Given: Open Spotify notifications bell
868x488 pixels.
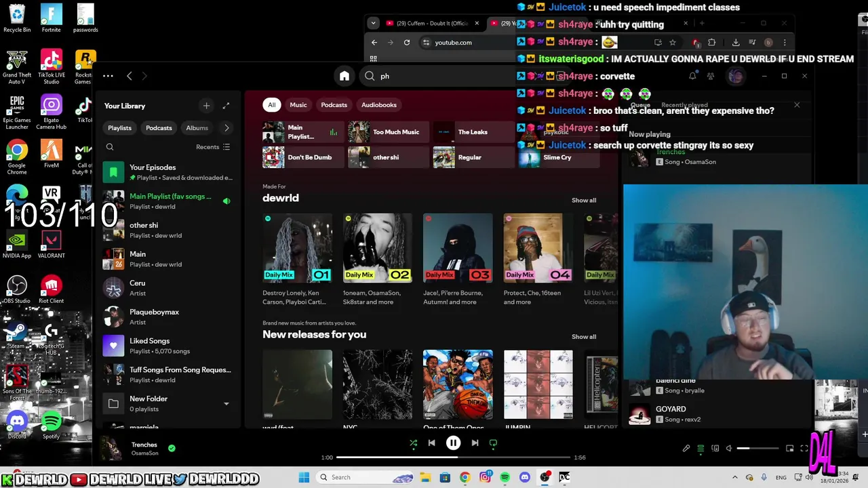Looking at the screenshot, I should 692,76.
